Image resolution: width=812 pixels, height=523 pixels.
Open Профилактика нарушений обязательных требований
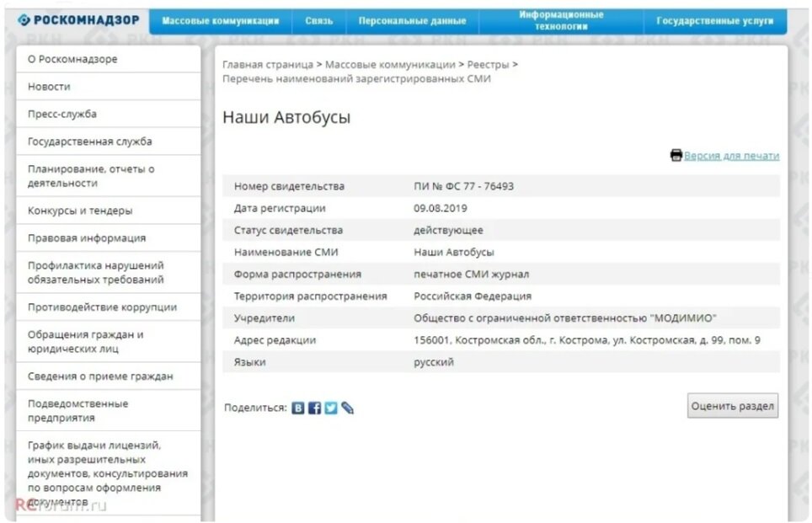point(108,272)
